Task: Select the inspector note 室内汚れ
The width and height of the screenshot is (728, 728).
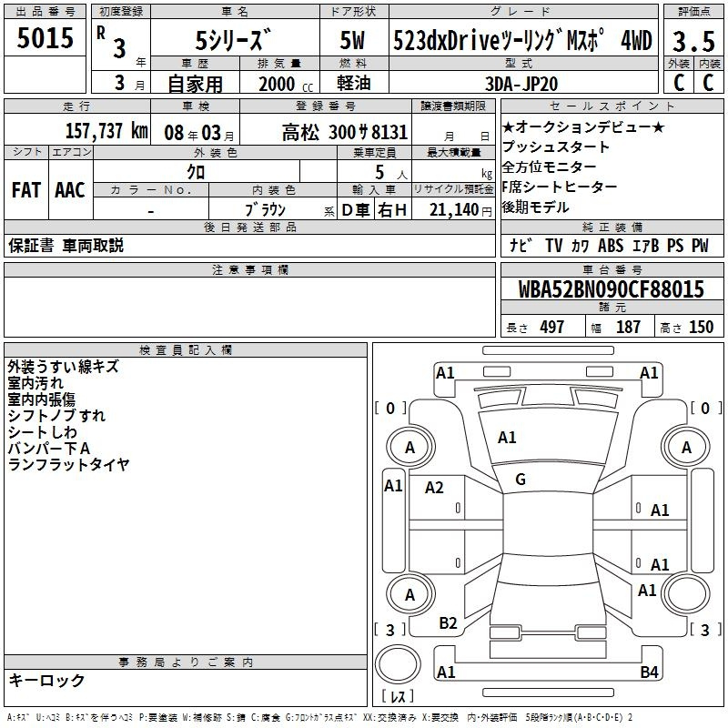Action: [x=35, y=383]
